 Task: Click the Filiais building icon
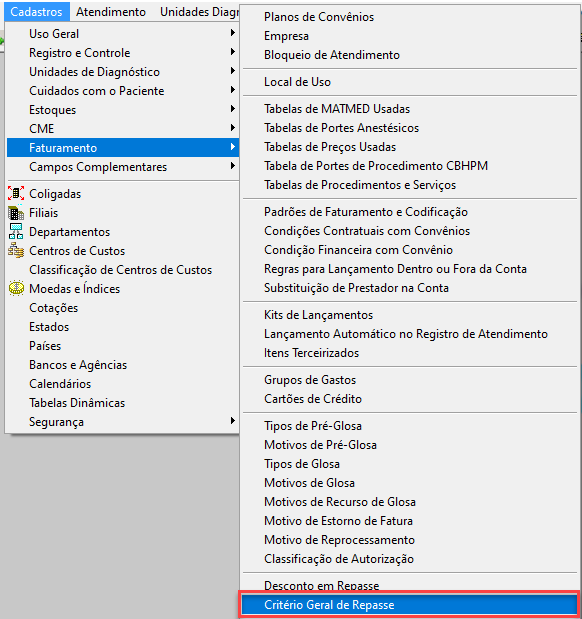pyautogui.click(x=16, y=213)
